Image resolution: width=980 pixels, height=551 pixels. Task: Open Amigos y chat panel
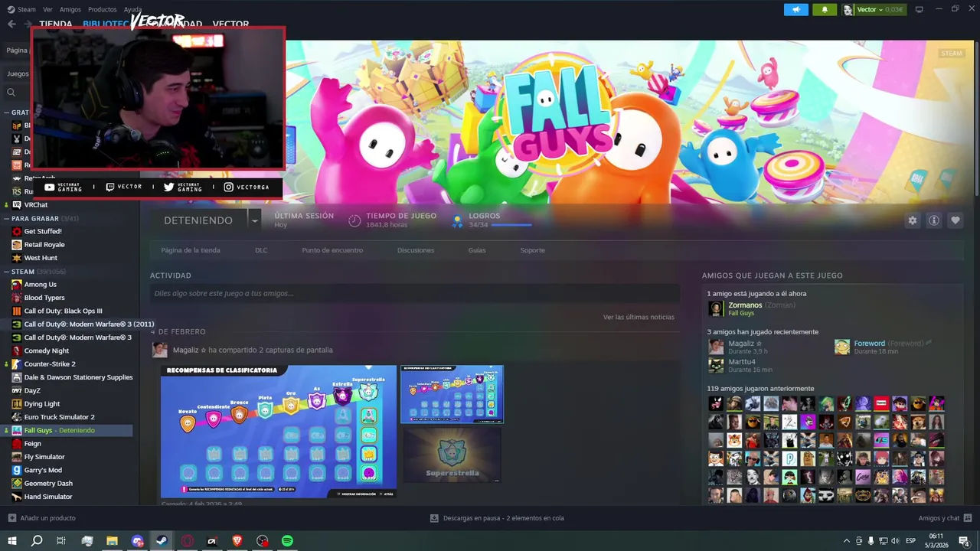tap(945, 518)
